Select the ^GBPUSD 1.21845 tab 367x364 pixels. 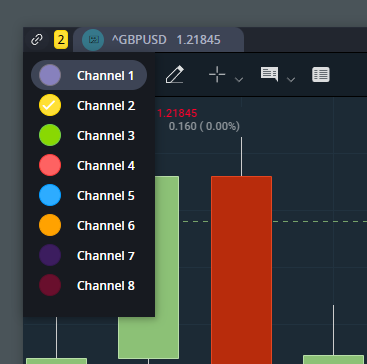point(158,40)
